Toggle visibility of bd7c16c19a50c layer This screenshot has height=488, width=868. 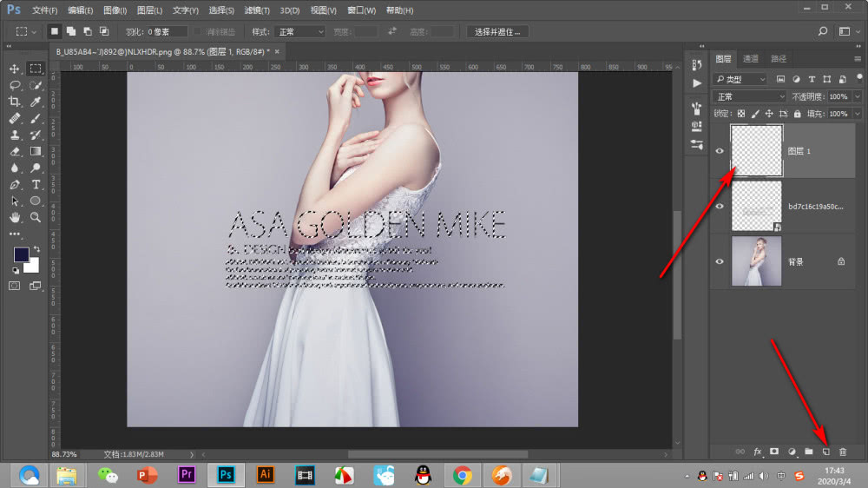pyautogui.click(x=720, y=207)
